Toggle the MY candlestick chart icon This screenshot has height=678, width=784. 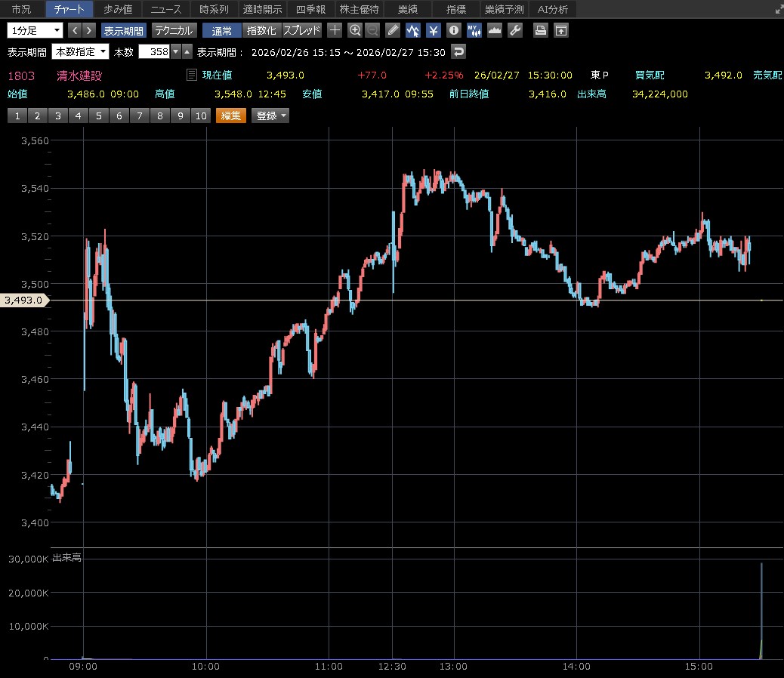click(474, 30)
